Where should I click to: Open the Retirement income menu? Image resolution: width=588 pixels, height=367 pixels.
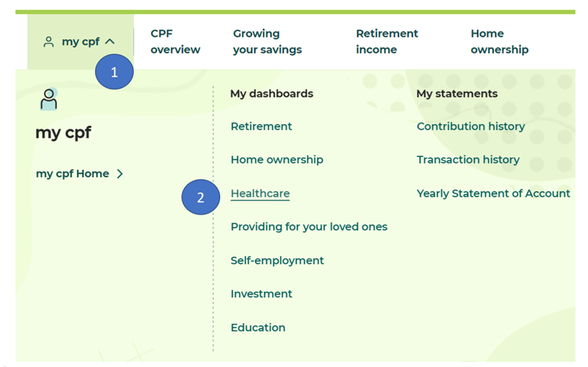pos(387,41)
